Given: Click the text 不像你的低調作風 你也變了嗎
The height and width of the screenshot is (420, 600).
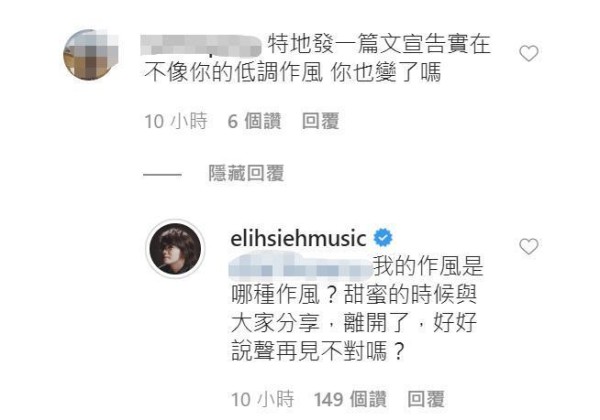Looking at the screenshot, I should pyautogui.click(x=293, y=72).
